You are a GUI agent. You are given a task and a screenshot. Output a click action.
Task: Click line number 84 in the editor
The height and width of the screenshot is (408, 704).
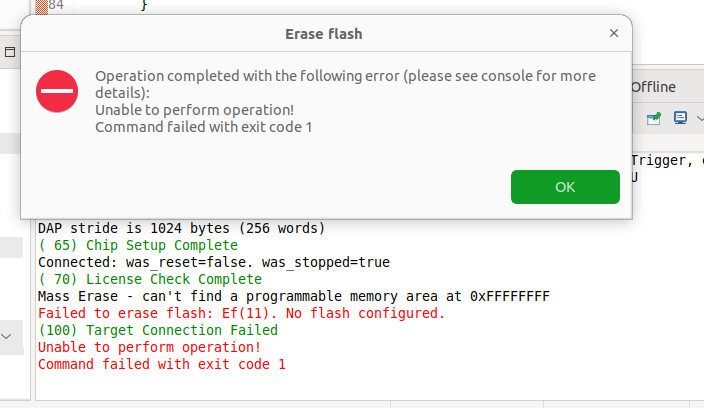56,6
